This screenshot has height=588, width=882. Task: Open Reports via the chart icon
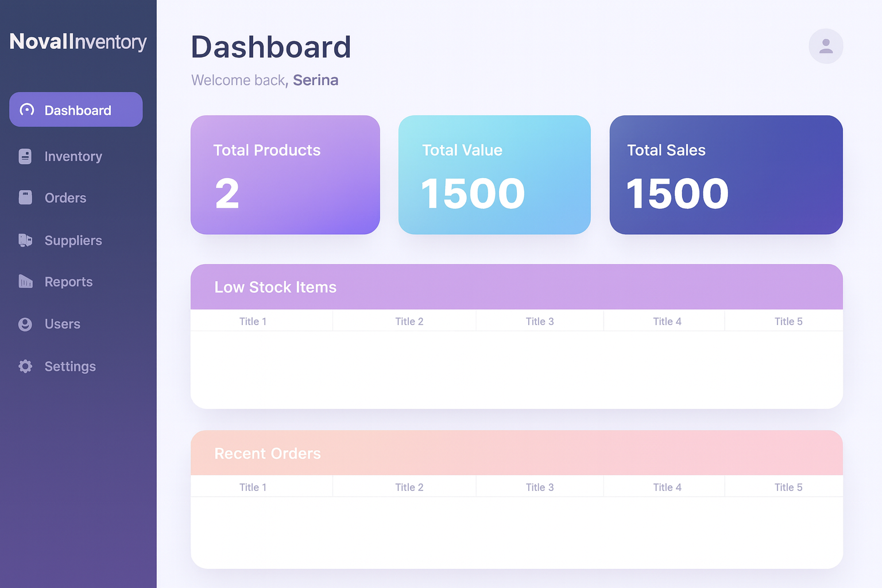pos(25,281)
